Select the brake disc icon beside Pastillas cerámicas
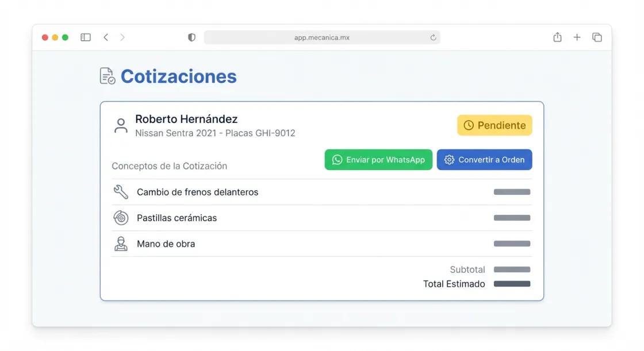 point(120,218)
